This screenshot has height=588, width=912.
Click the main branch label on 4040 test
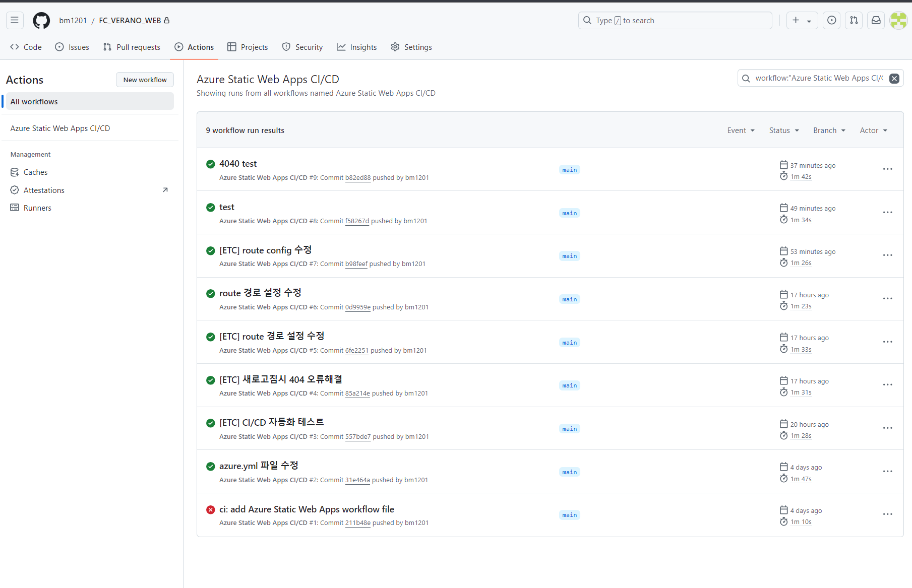point(570,170)
